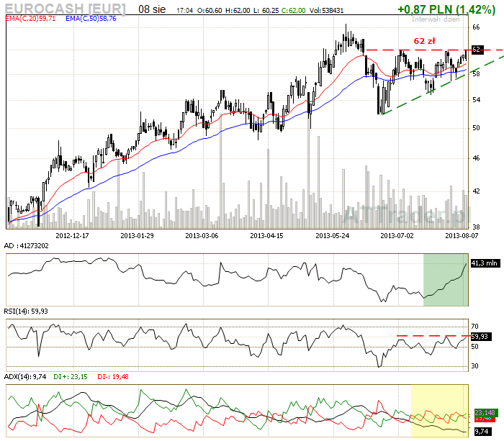
Task: Click the volume value Vol:538431
Action: (326, 11)
